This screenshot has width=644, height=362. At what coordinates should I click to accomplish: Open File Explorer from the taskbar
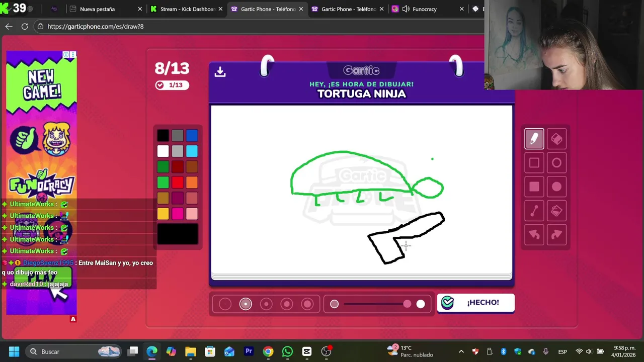pyautogui.click(x=191, y=351)
